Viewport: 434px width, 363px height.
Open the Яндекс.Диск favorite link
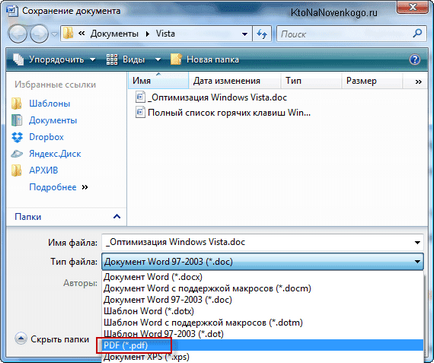[55, 154]
